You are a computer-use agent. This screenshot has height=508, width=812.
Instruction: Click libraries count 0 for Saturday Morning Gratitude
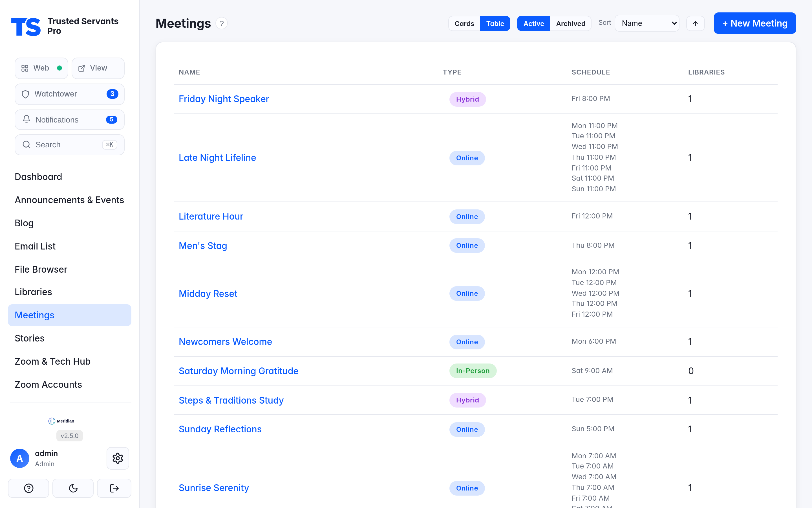tap(690, 371)
